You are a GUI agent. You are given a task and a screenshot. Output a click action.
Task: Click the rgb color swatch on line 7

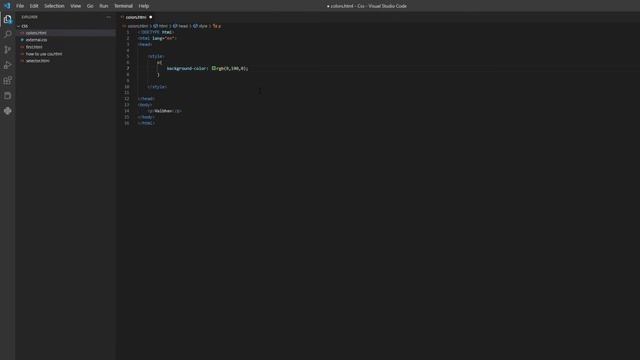[213, 68]
